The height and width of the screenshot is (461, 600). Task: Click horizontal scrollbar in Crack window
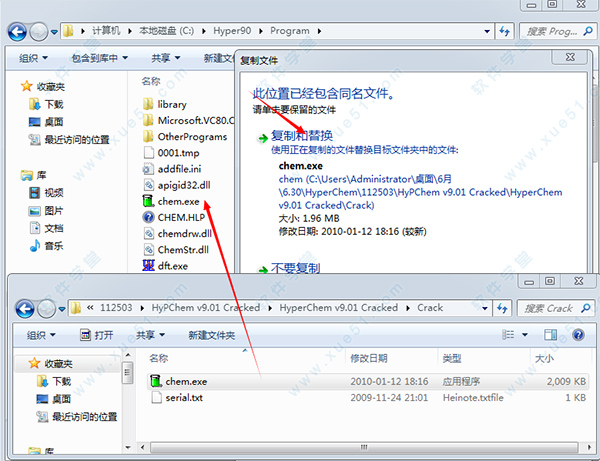(x=364, y=447)
